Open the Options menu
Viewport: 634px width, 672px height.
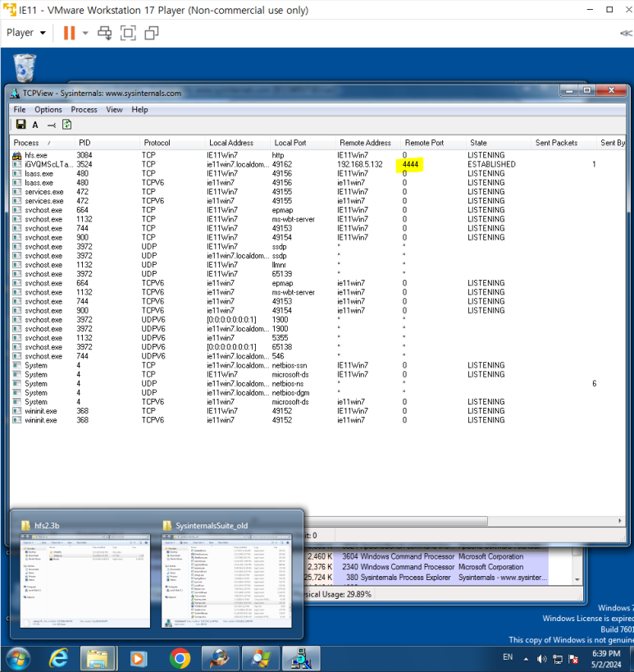pyautogui.click(x=48, y=110)
